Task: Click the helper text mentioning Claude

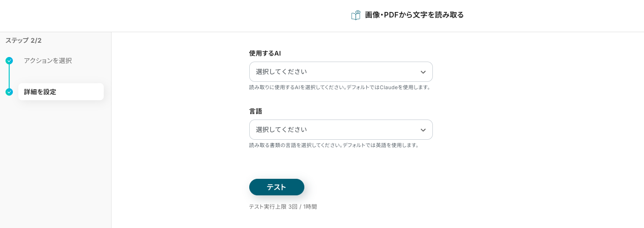Action: click(339, 87)
